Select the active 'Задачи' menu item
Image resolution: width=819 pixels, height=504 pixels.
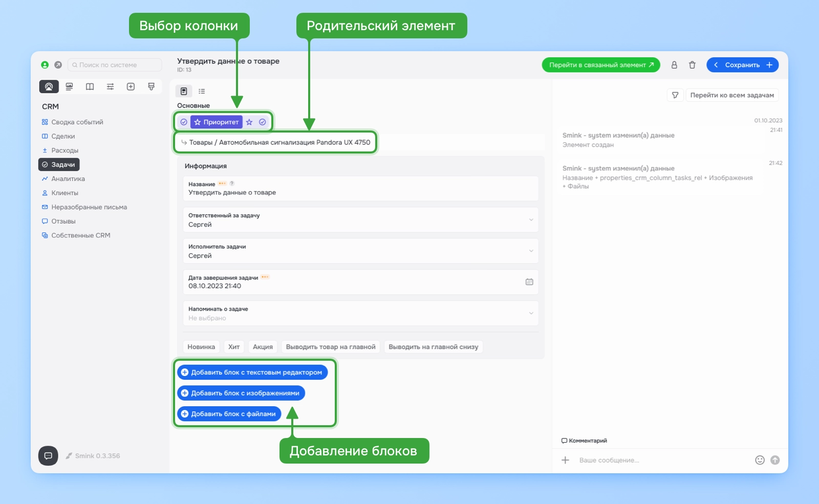tap(59, 164)
